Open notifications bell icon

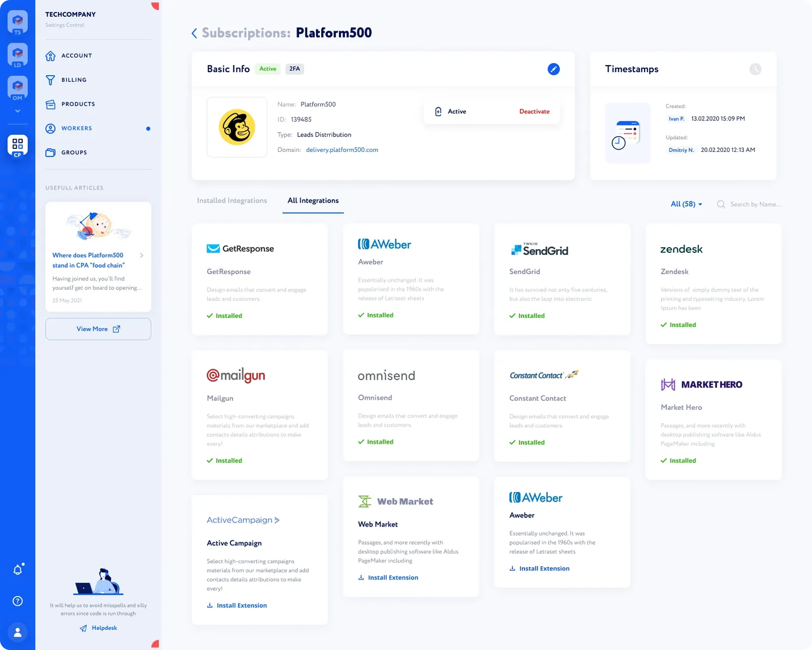tap(18, 570)
